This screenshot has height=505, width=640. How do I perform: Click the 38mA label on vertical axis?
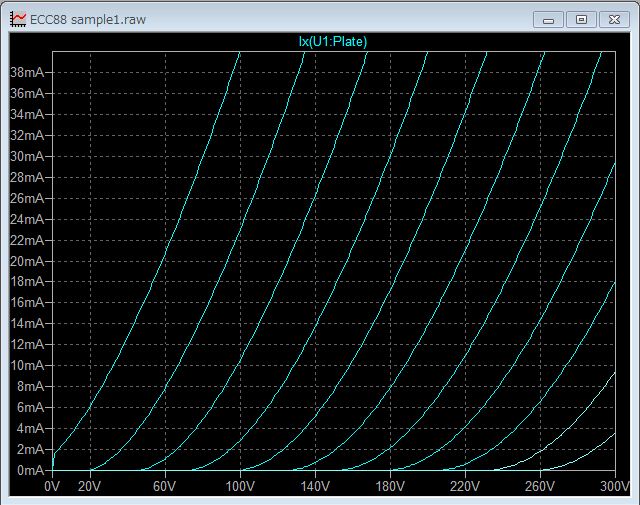[x=26, y=73]
